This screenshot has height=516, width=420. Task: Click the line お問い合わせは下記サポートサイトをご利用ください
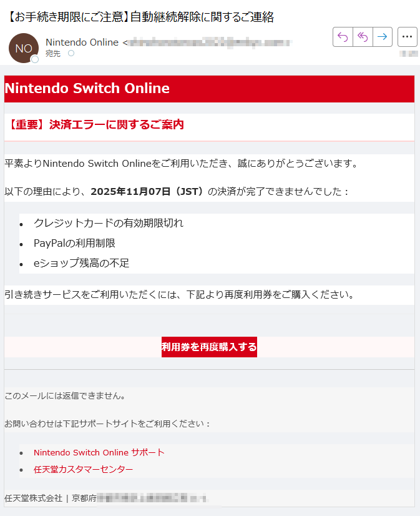pyautogui.click(x=107, y=424)
